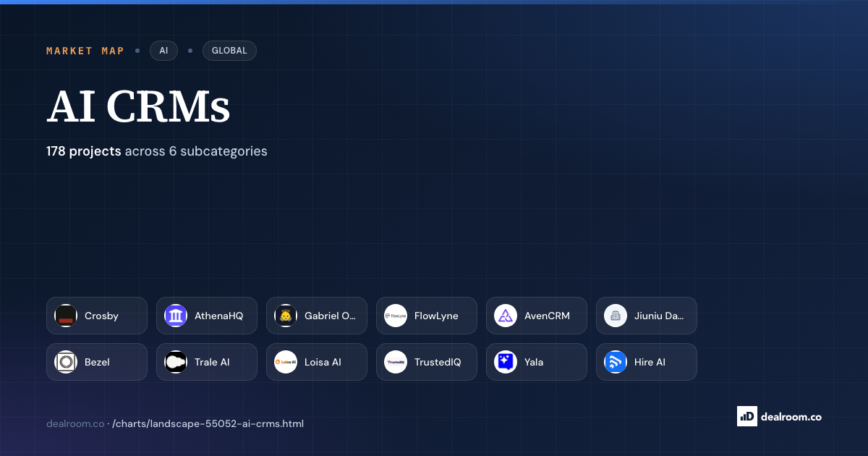
Task: Click the Trale AI logo icon
Action: (x=176, y=362)
